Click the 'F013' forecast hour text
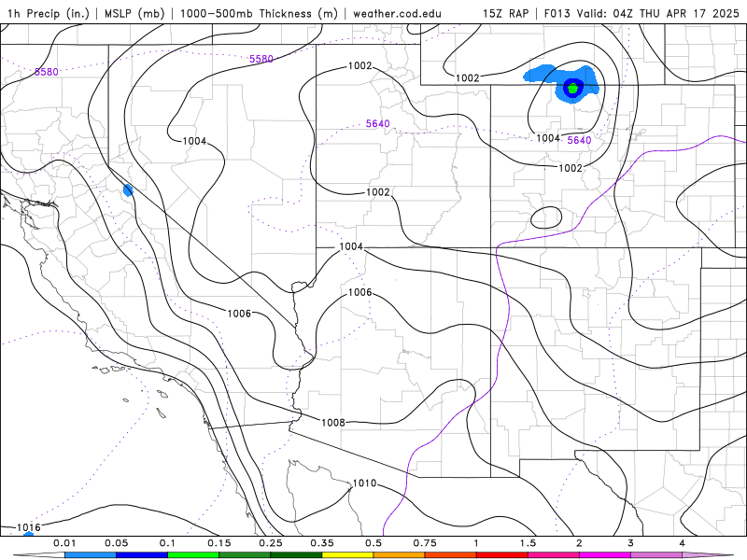Screen dimensions: 747x560 coord(557,13)
